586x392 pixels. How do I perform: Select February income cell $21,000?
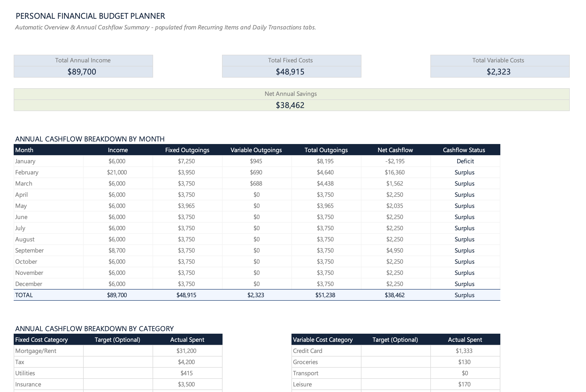118,172
